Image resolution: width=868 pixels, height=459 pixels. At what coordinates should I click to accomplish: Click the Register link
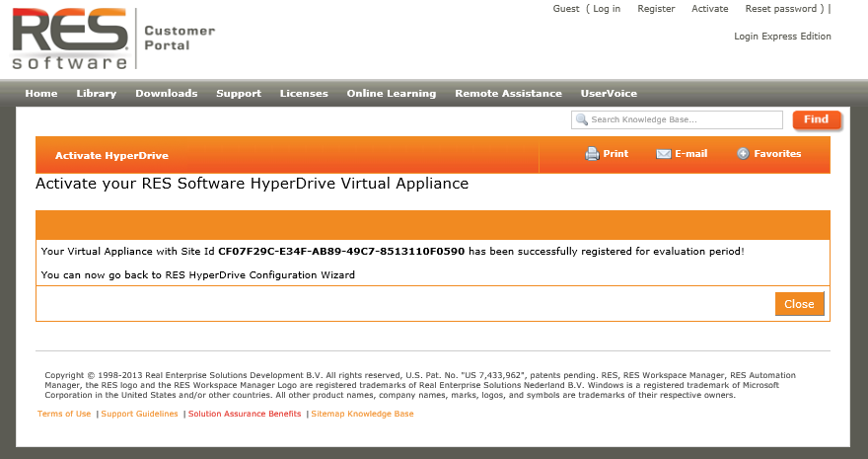pos(656,9)
